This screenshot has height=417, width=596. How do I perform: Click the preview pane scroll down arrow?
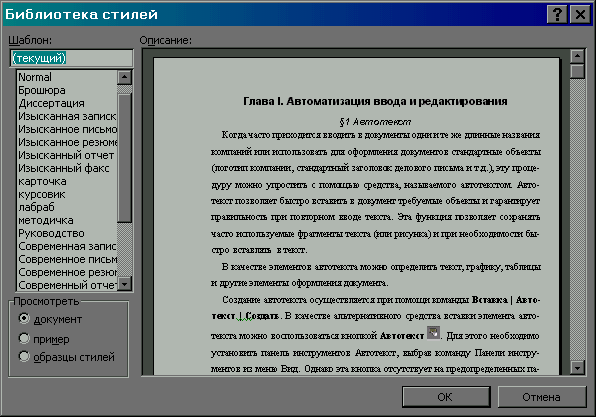point(577,367)
